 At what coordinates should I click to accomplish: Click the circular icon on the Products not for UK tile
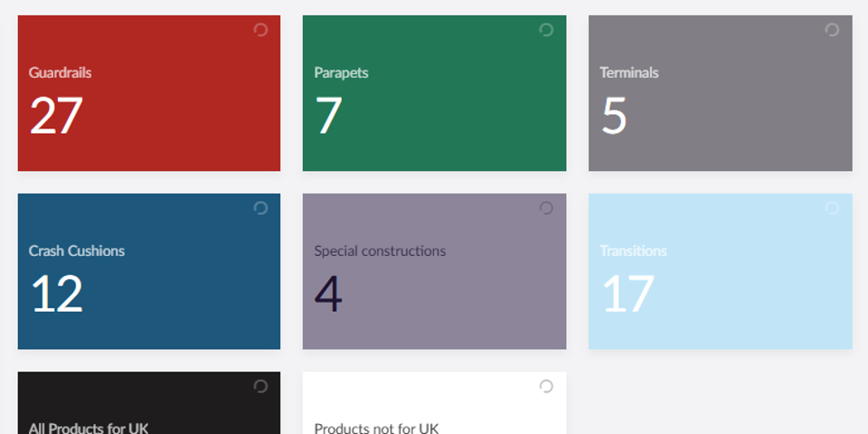(546, 386)
